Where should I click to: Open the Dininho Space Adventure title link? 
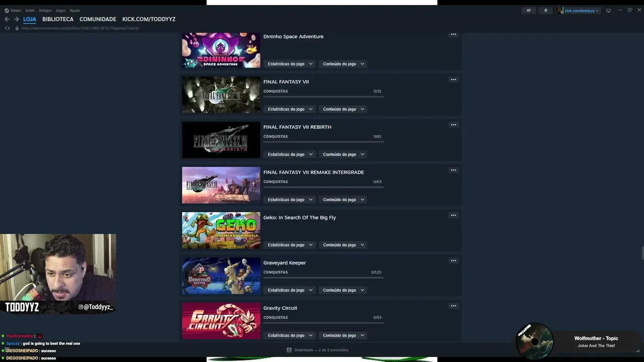pos(293,36)
